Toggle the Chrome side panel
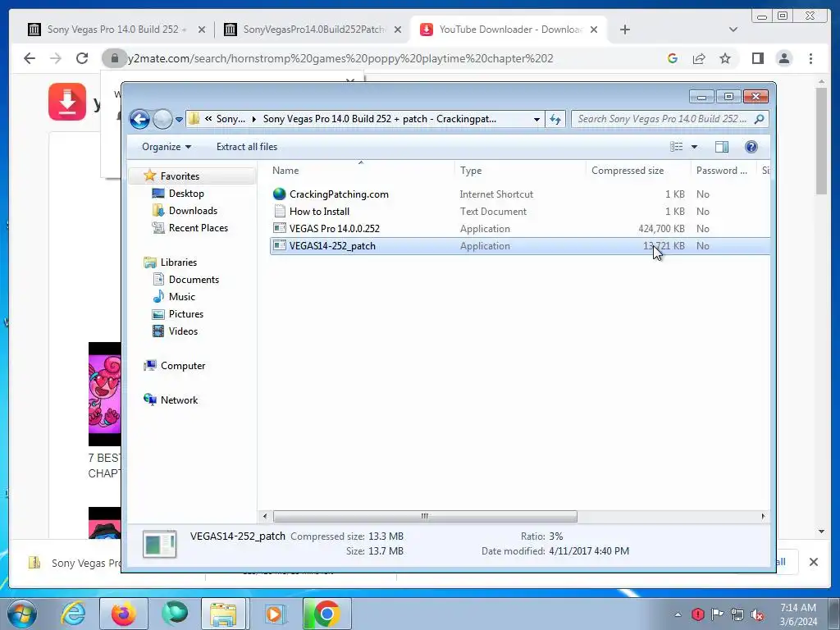Image resolution: width=840 pixels, height=630 pixels. tap(757, 58)
